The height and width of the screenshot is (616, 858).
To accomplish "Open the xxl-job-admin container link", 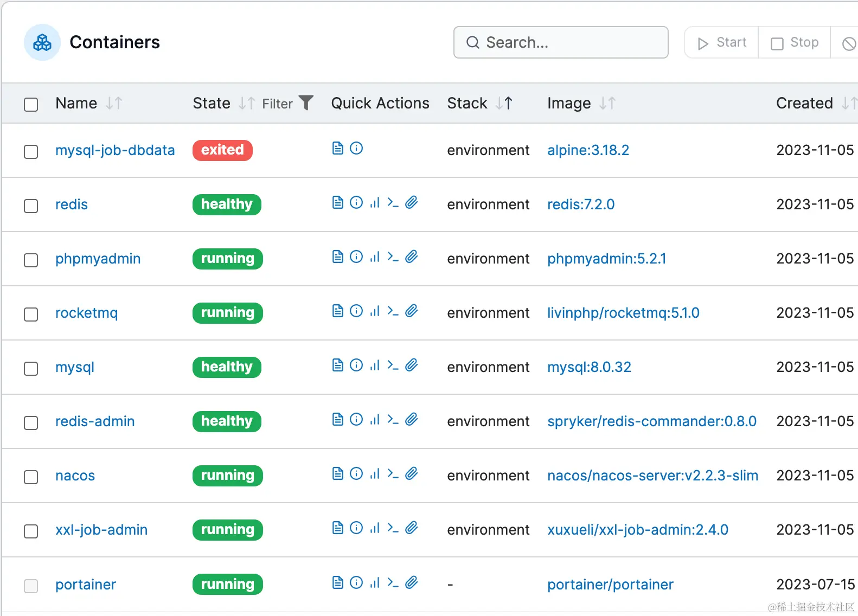I will coord(101,530).
